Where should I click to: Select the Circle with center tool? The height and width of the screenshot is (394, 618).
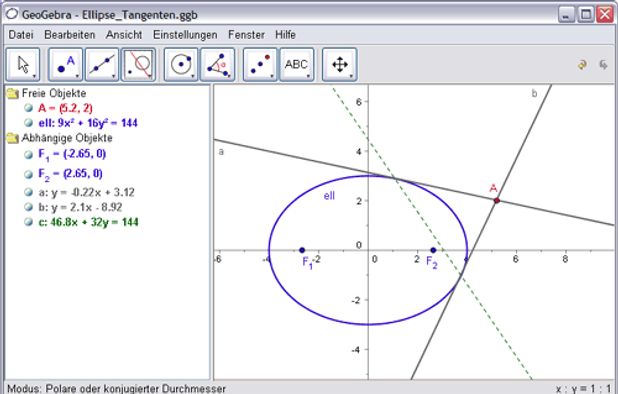181,65
